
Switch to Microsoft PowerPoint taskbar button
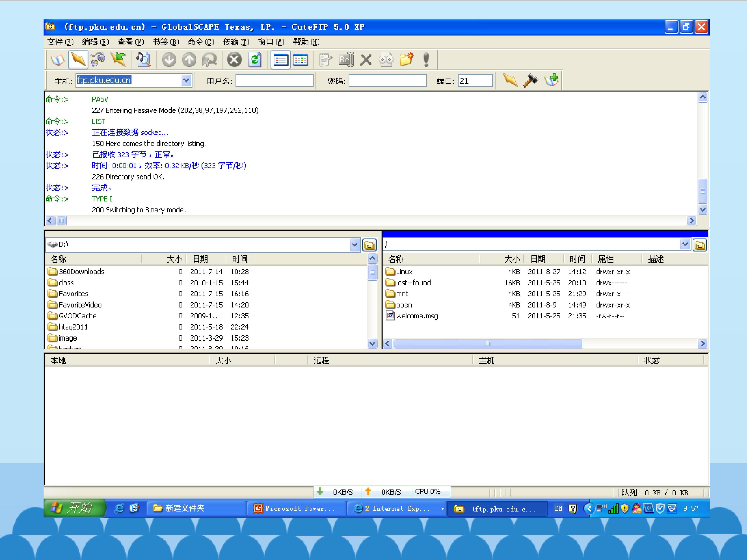click(296, 508)
